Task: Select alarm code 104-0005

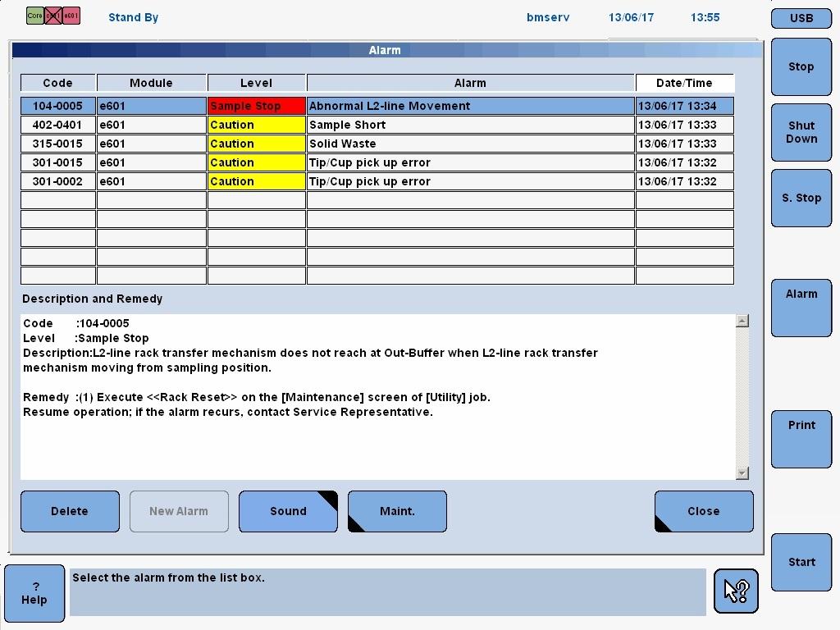Action: (58, 106)
